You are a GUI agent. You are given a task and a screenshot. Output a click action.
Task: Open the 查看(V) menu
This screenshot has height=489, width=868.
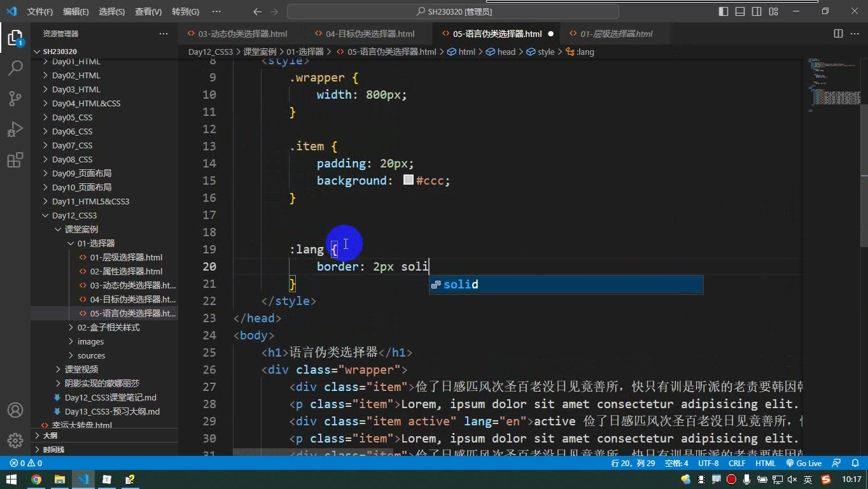(148, 11)
